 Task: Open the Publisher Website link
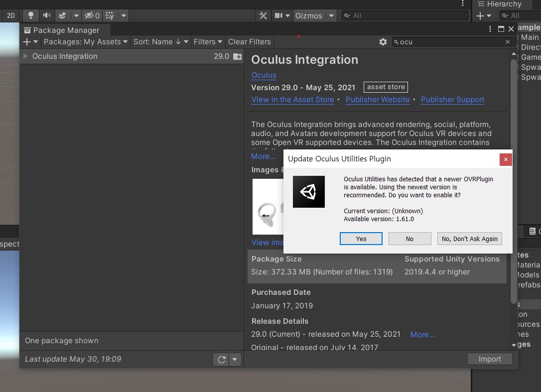[x=378, y=100]
